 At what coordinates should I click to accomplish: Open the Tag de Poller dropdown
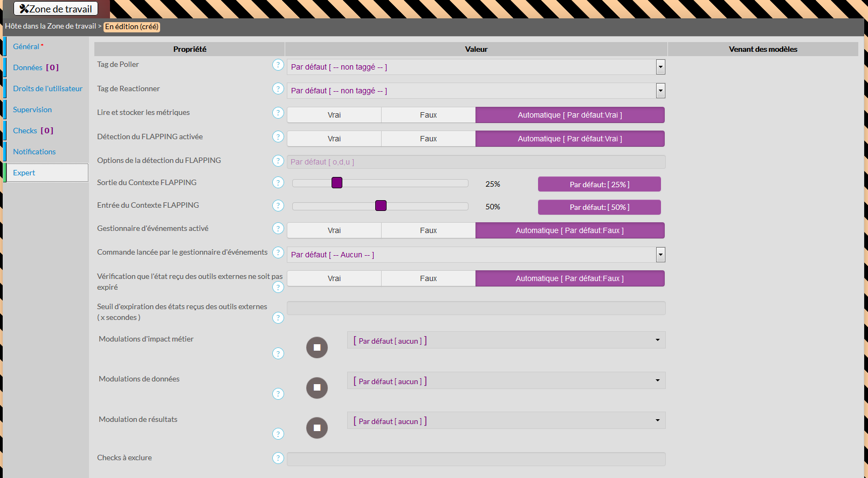(660, 67)
